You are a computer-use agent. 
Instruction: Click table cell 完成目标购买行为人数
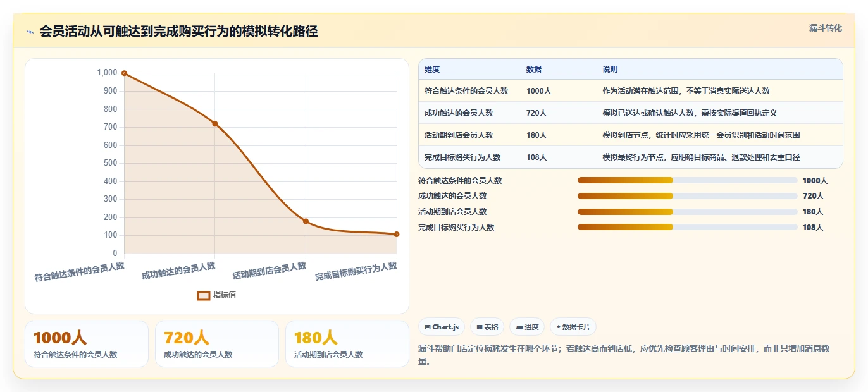click(x=462, y=157)
